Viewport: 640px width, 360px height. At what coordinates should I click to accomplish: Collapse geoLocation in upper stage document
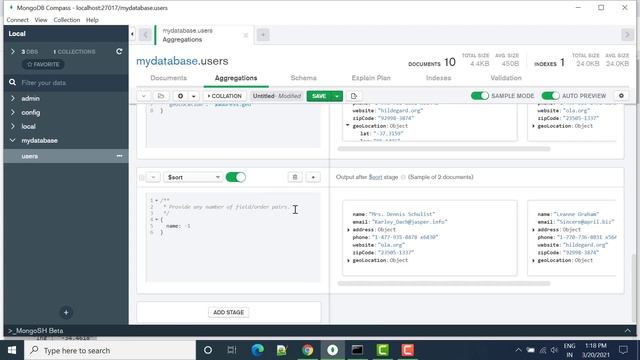(348, 126)
